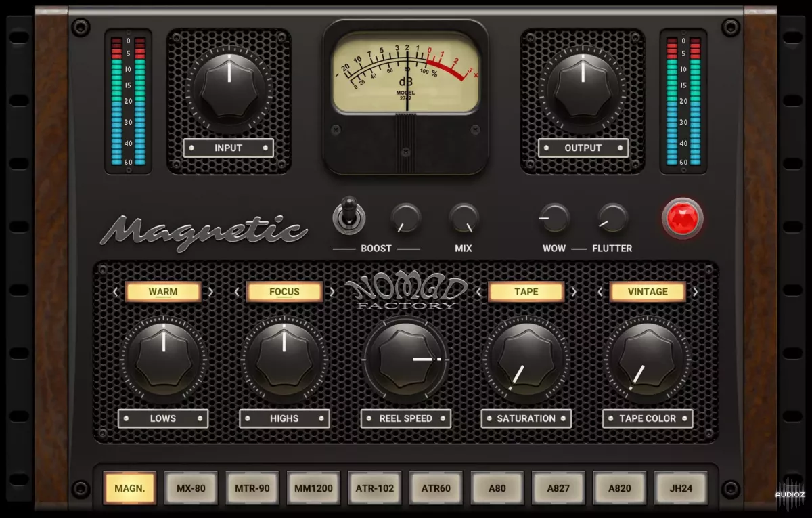Image resolution: width=812 pixels, height=518 pixels.
Task: Click the Mix amount knob
Action: click(464, 218)
